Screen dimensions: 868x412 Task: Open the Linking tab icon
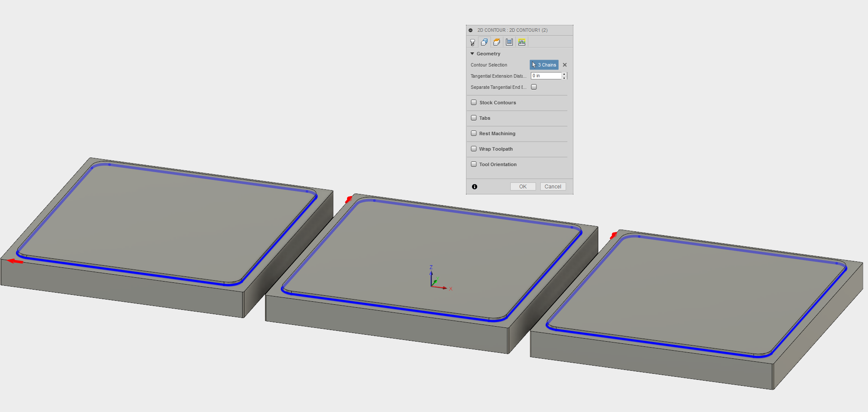(x=522, y=42)
